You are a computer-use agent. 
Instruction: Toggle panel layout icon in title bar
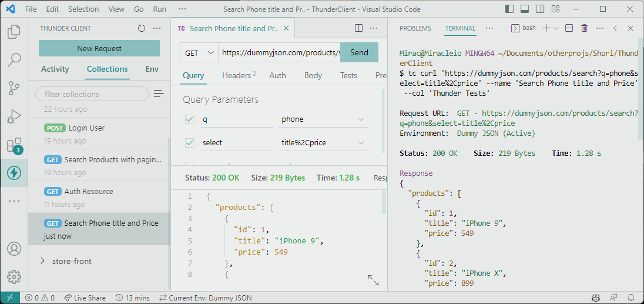[x=525, y=9]
